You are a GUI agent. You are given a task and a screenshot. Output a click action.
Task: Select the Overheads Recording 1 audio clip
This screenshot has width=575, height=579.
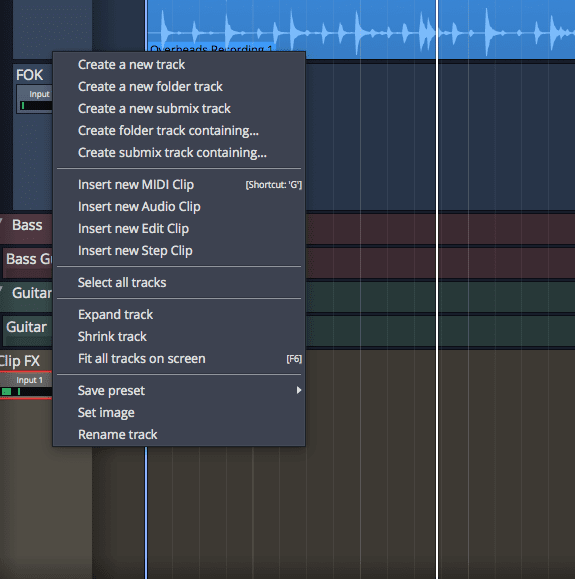point(361,29)
